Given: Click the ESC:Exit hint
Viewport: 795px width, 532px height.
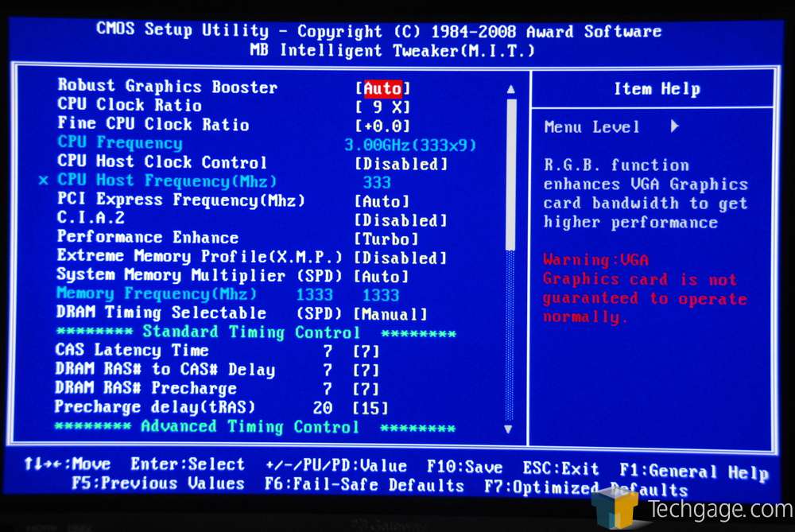Looking at the screenshot, I should click(560, 468).
